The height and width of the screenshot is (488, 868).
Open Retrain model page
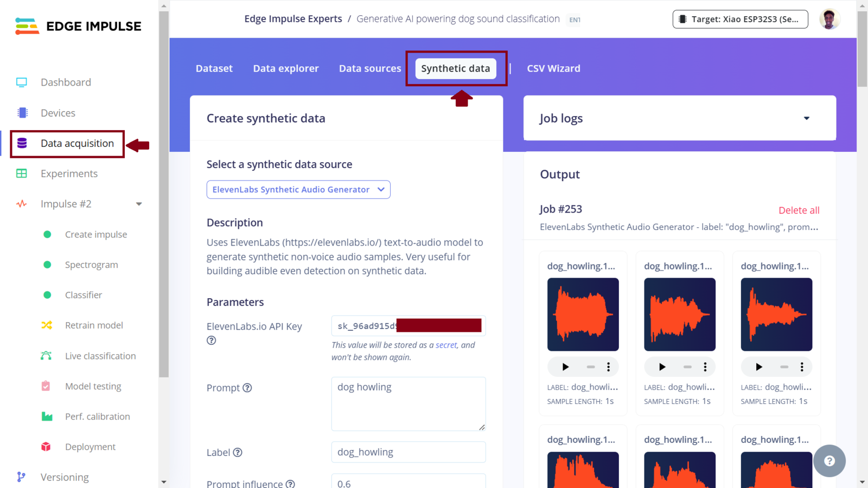click(x=94, y=325)
